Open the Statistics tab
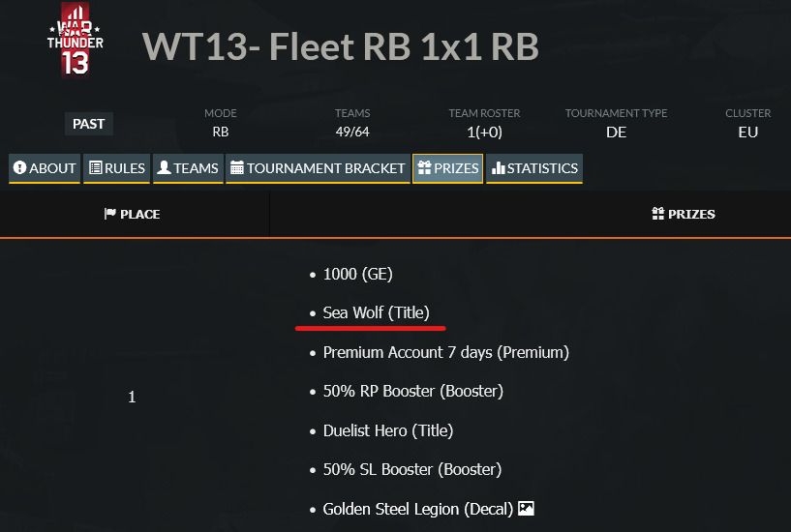The width and height of the screenshot is (791, 532). coord(534,168)
